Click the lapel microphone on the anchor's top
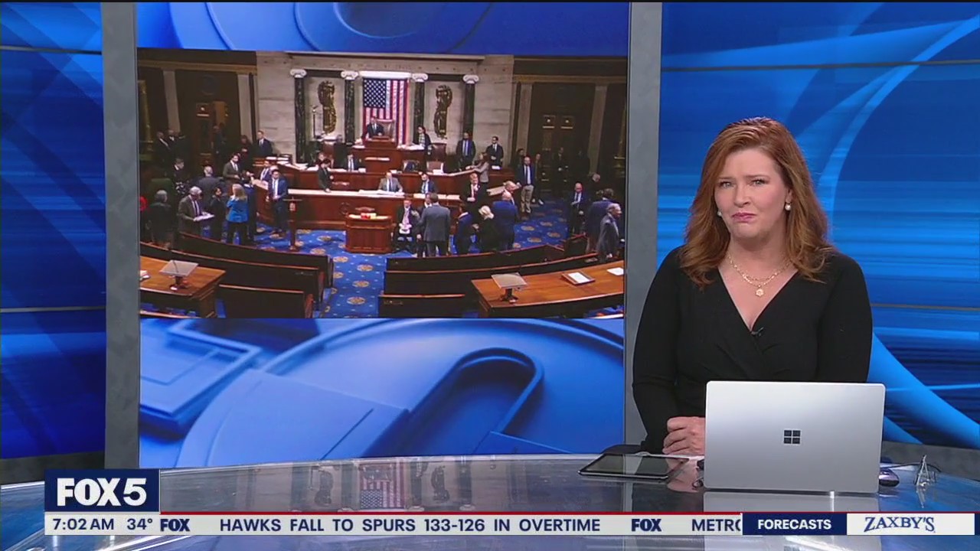This screenshot has height=551, width=980. pyautogui.click(x=756, y=331)
